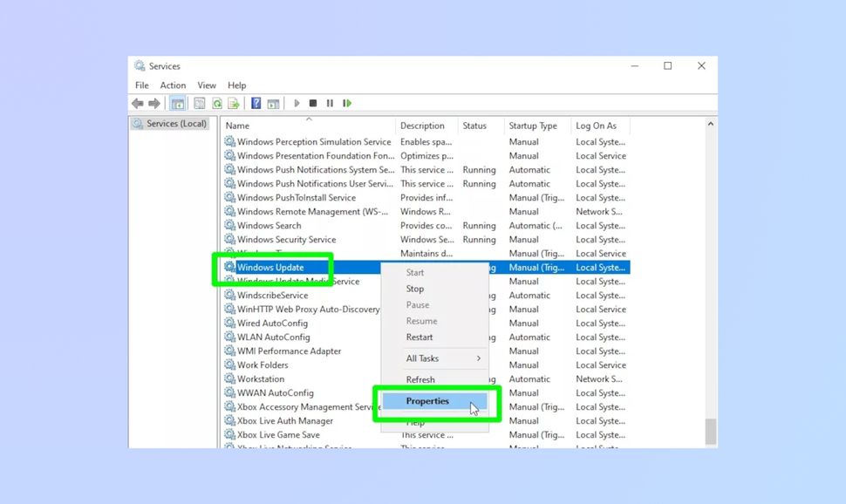Screen dimensions: 846x504
Task: Pause the service using the pause icon
Action: pos(330,103)
